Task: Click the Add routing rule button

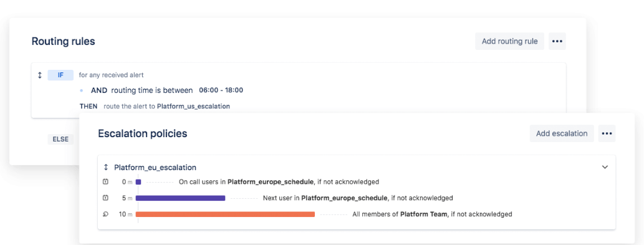Action: (509, 41)
